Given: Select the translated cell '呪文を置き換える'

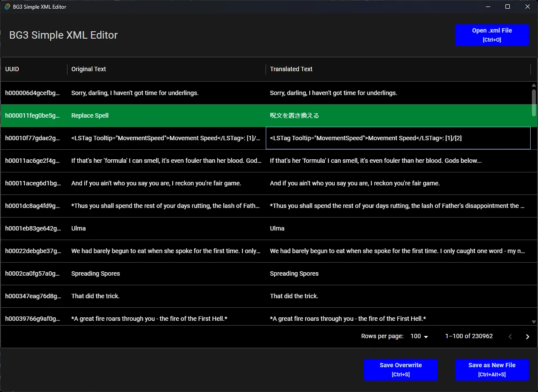Looking at the screenshot, I should tap(398, 115).
